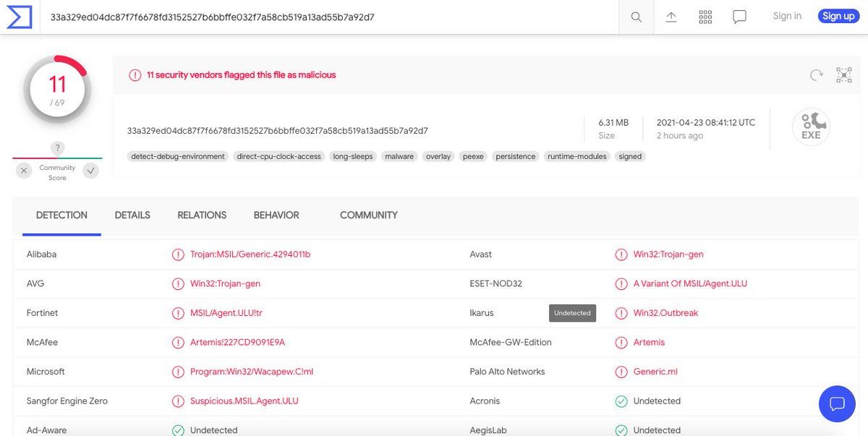Click the Acronis undetected check icon

click(621, 401)
